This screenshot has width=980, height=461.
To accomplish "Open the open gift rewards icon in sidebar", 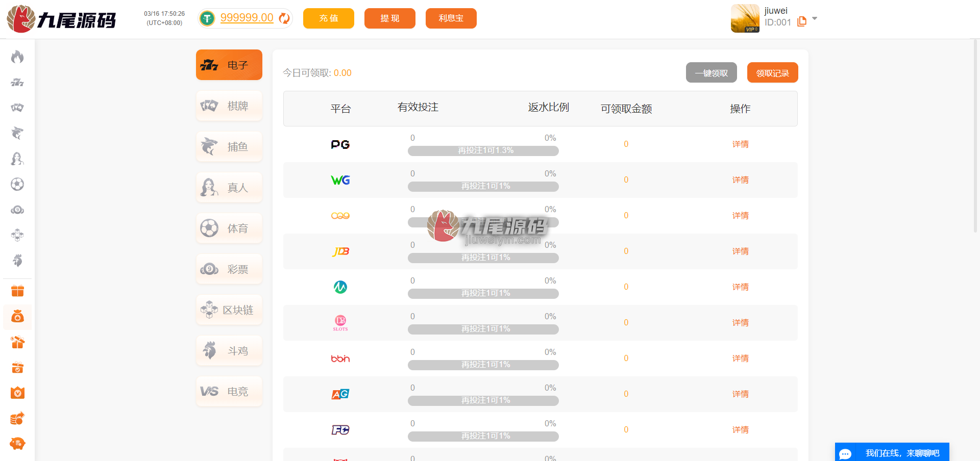I will [17, 342].
